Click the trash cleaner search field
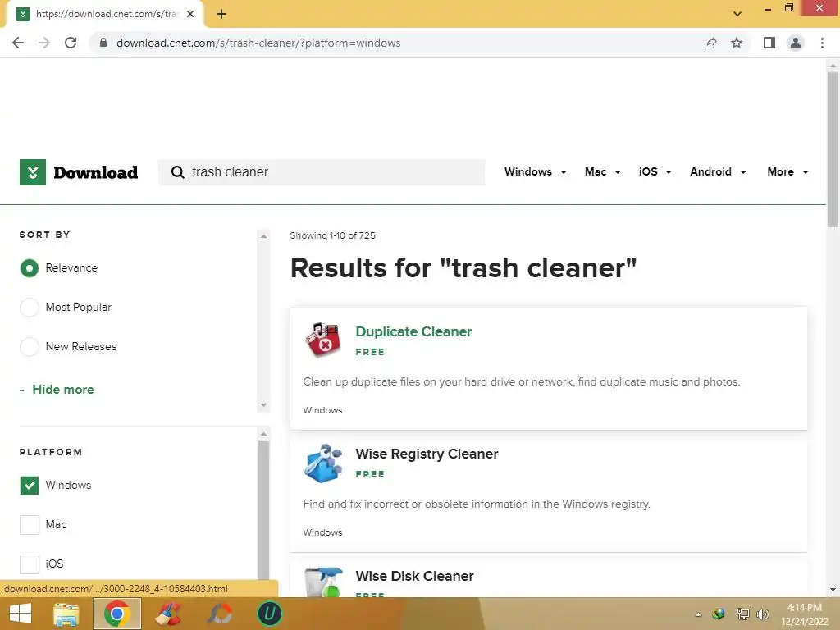The height and width of the screenshot is (630, 840). click(x=322, y=172)
